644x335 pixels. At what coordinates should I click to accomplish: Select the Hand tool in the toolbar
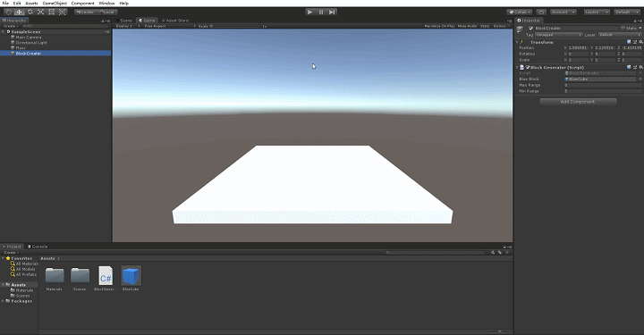click(x=8, y=12)
